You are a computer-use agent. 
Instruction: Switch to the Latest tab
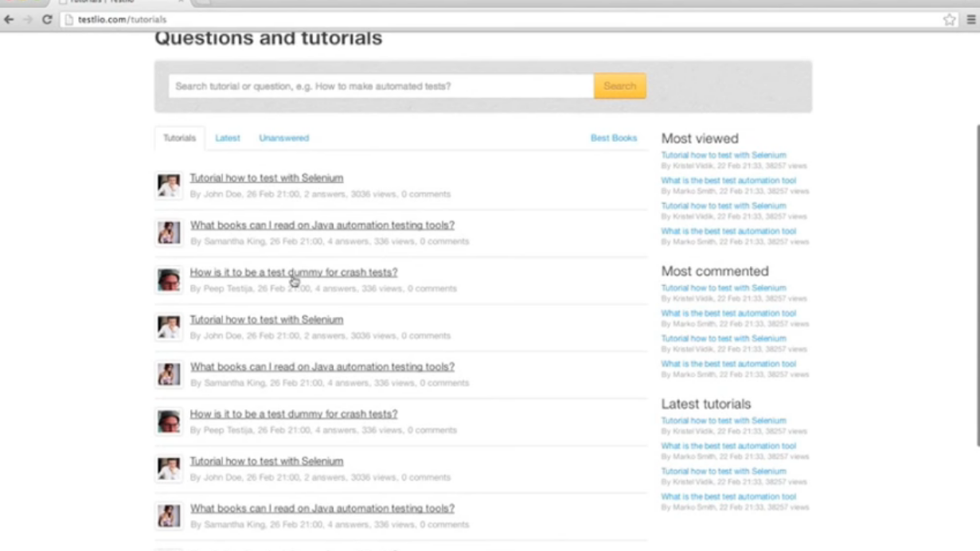[x=227, y=138]
